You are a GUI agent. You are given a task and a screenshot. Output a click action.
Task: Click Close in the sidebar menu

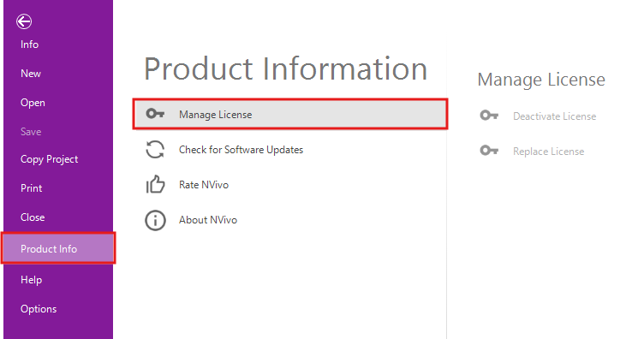tap(33, 217)
